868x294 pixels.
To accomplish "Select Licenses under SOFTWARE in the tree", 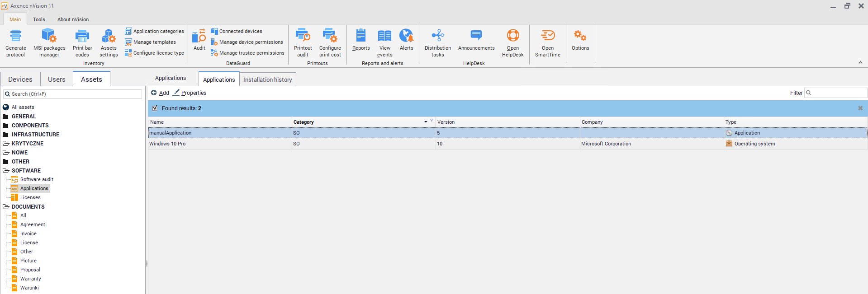I will (x=30, y=198).
